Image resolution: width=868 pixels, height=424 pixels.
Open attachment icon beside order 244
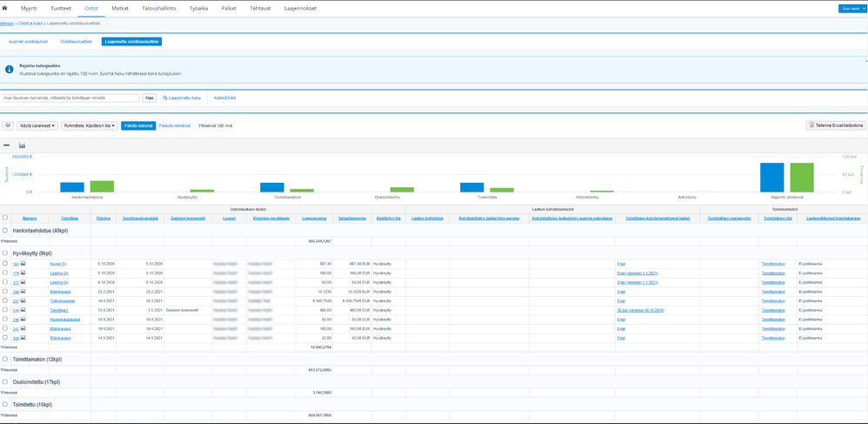(23, 310)
